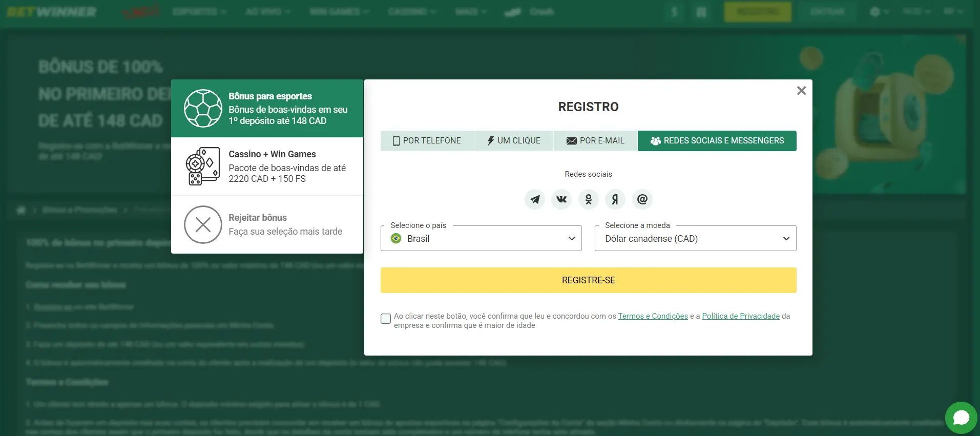Sign up via the Yandex icon
This screenshot has height=436, width=980.
[615, 199]
